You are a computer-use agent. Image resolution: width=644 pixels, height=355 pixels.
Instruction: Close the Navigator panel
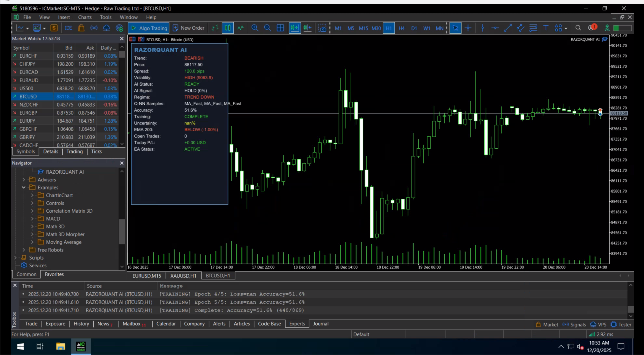(x=122, y=163)
